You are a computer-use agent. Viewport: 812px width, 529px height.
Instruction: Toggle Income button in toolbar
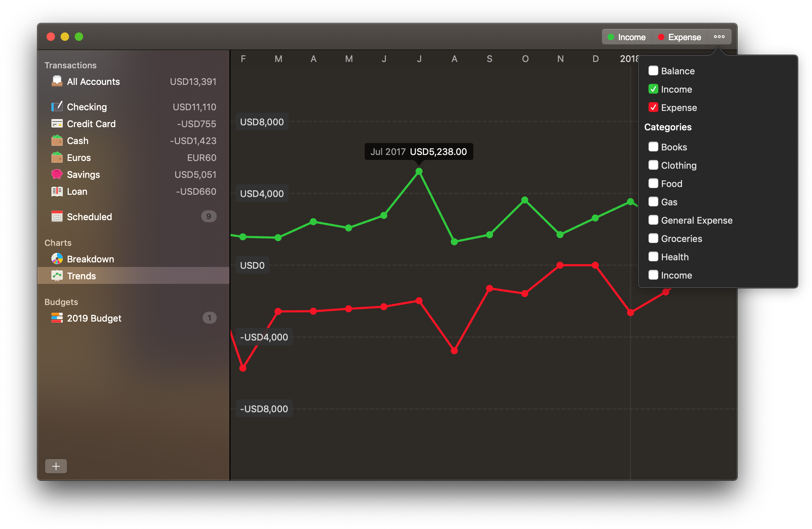point(627,37)
